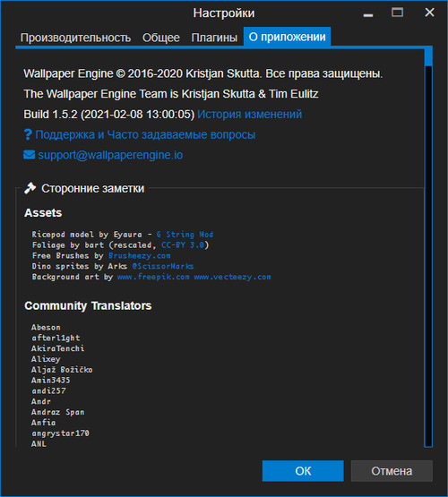Image resolution: width=448 pixels, height=497 pixels.
Task: Open the @ScissorMarks link
Action: 163,266
